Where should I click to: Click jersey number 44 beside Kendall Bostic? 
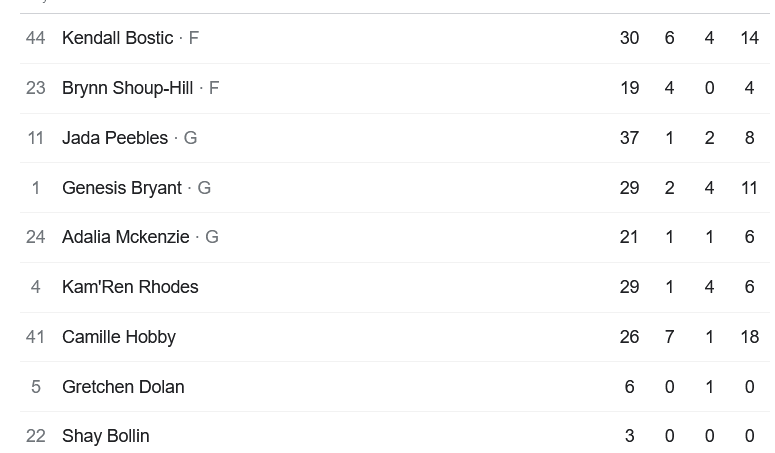point(36,38)
